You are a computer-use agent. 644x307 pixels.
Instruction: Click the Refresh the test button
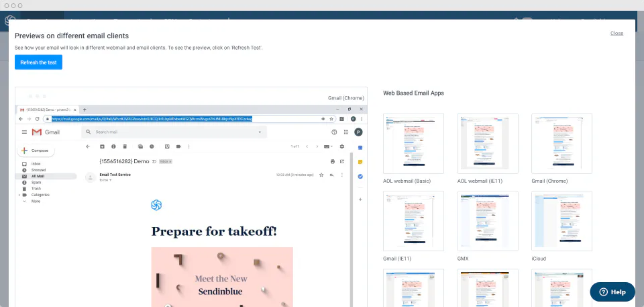[x=39, y=62]
